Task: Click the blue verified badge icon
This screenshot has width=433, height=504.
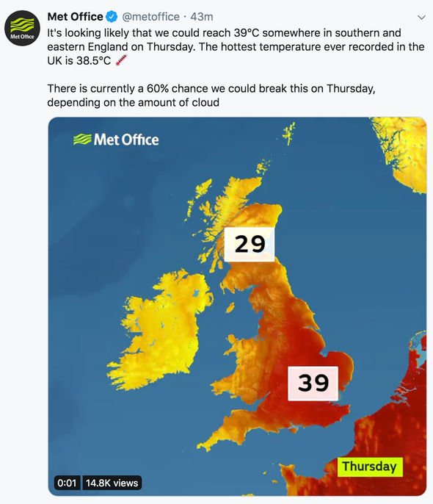Action: [x=112, y=17]
